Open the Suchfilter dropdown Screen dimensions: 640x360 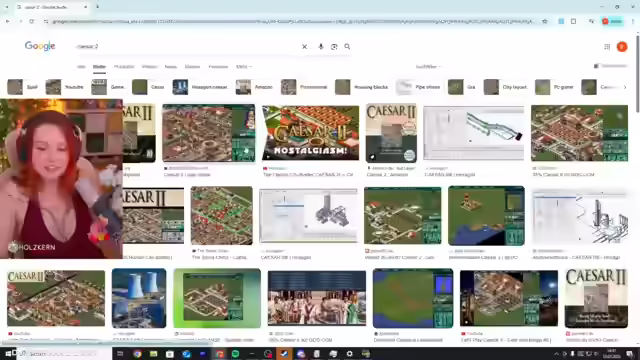tap(428, 67)
